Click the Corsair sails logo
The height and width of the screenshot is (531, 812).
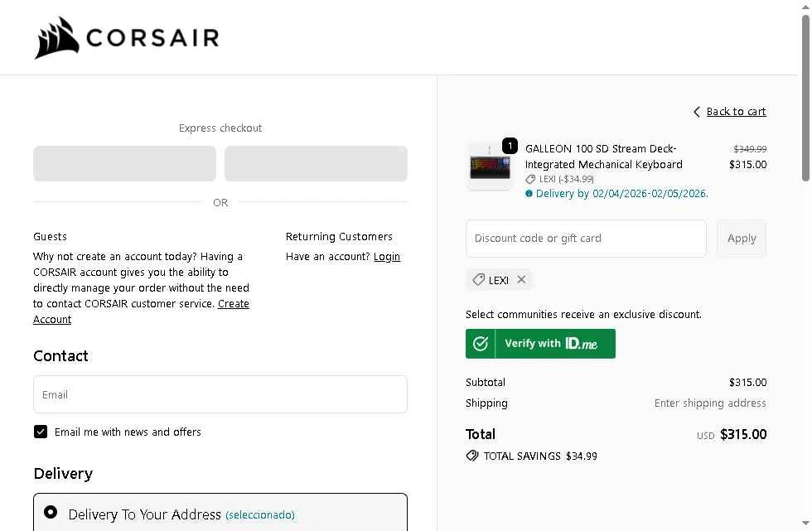click(x=57, y=38)
